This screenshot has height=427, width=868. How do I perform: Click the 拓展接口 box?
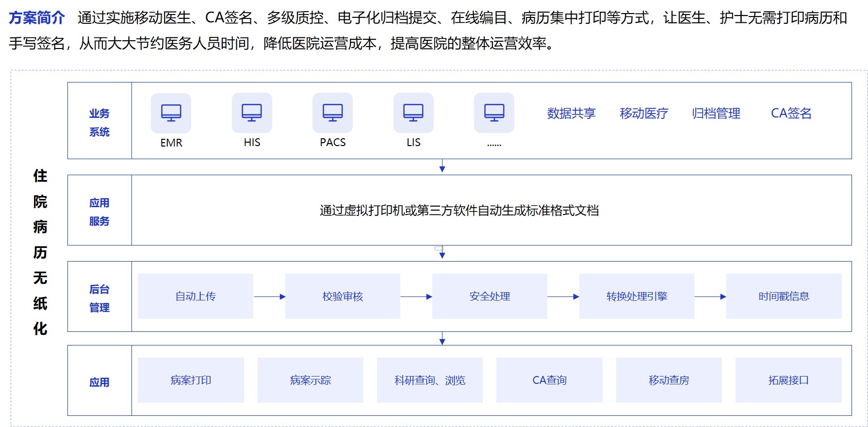(x=788, y=380)
